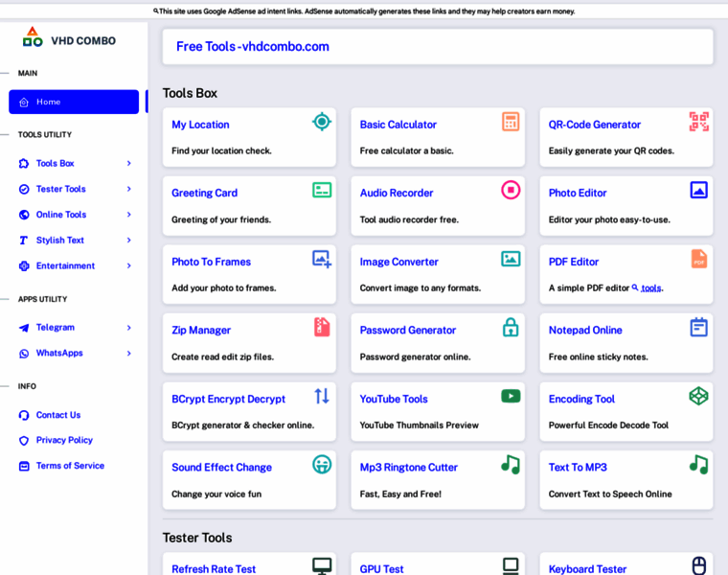Click 'Tool audio recorder free.' description
Image resolution: width=728 pixels, height=575 pixels.
[409, 219]
